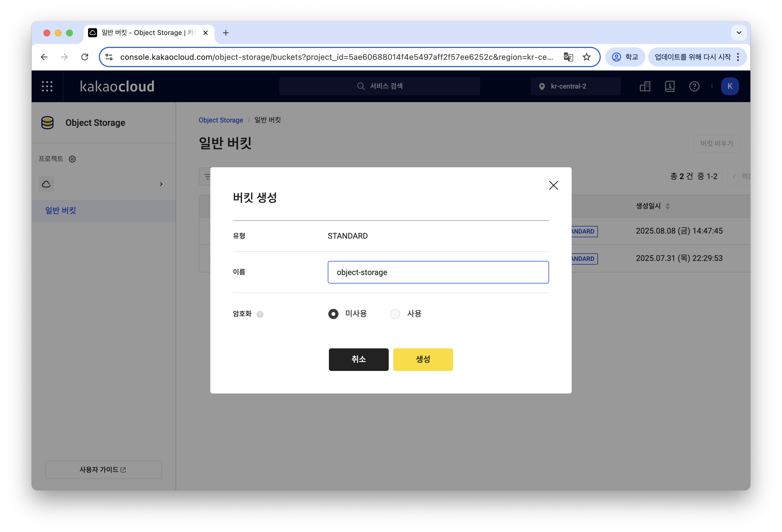782x532 pixels.
Task: Open the encryption help tooltip icon
Action: pos(260,315)
